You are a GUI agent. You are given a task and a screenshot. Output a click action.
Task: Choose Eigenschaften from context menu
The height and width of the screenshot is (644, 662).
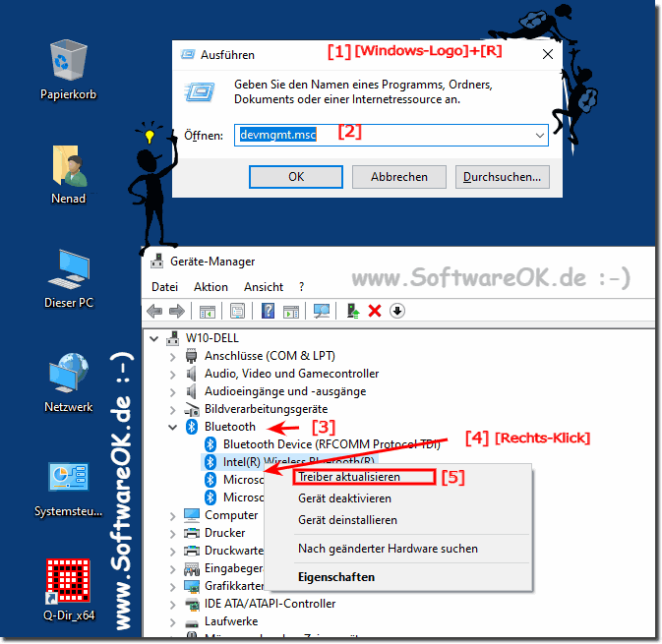point(397,577)
